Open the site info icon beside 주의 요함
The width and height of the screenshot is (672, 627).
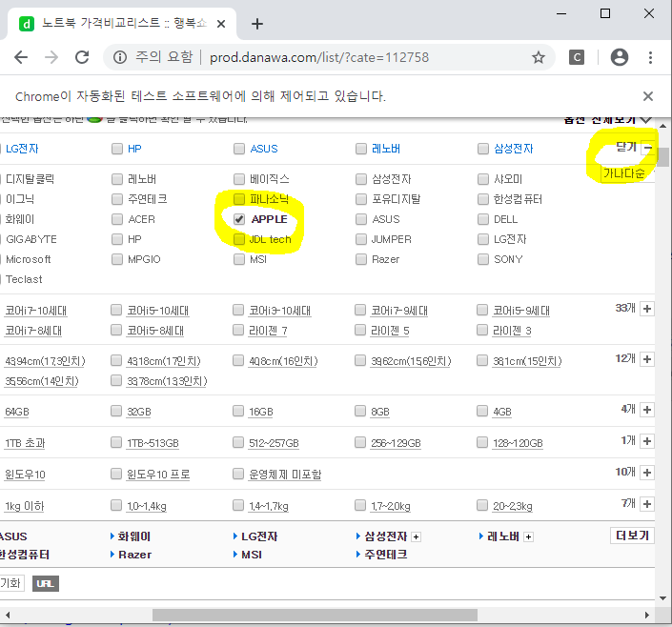coord(120,57)
